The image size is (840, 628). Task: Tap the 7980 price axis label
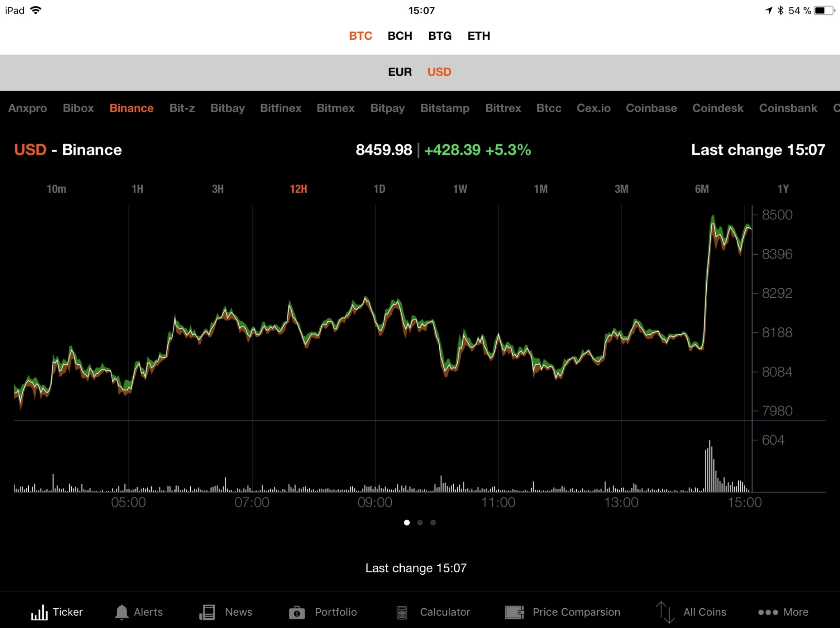point(777,411)
